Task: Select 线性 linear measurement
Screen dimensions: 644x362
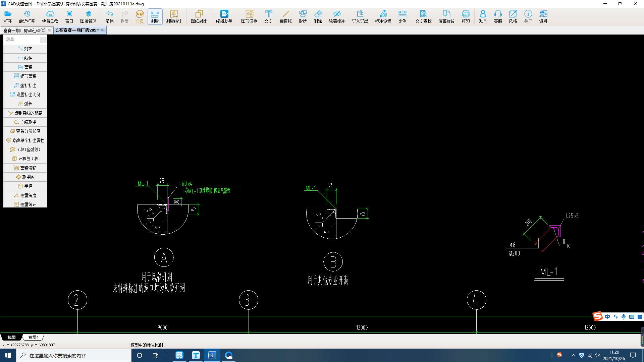Action: point(25,58)
